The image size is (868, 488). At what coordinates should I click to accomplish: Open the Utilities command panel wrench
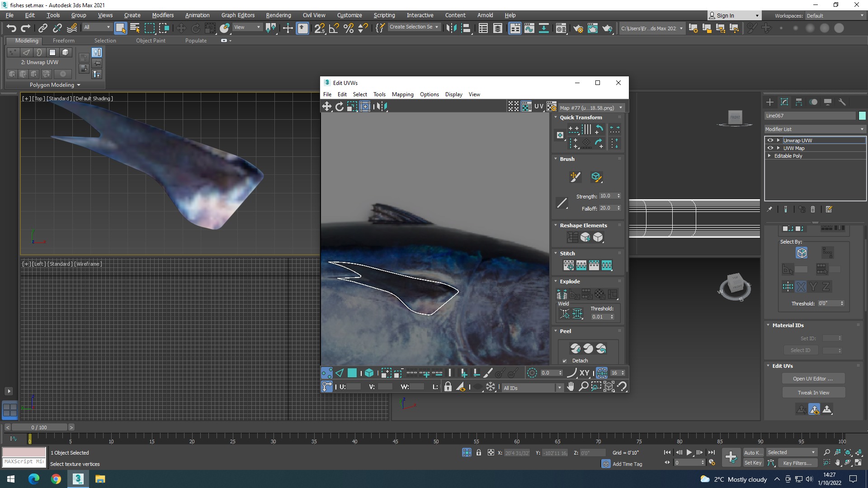pyautogui.click(x=842, y=102)
